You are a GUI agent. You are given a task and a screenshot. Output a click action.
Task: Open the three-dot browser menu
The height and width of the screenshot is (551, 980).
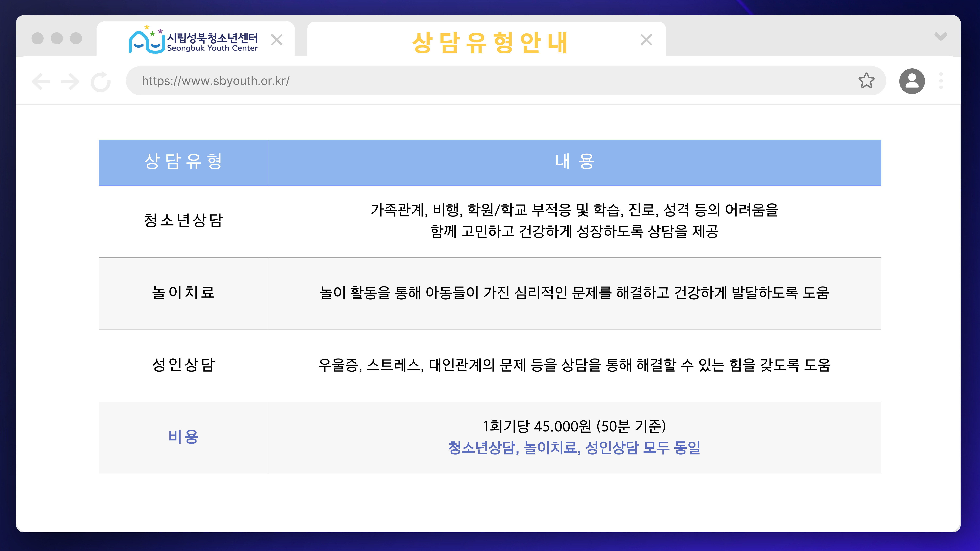click(x=941, y=81)
